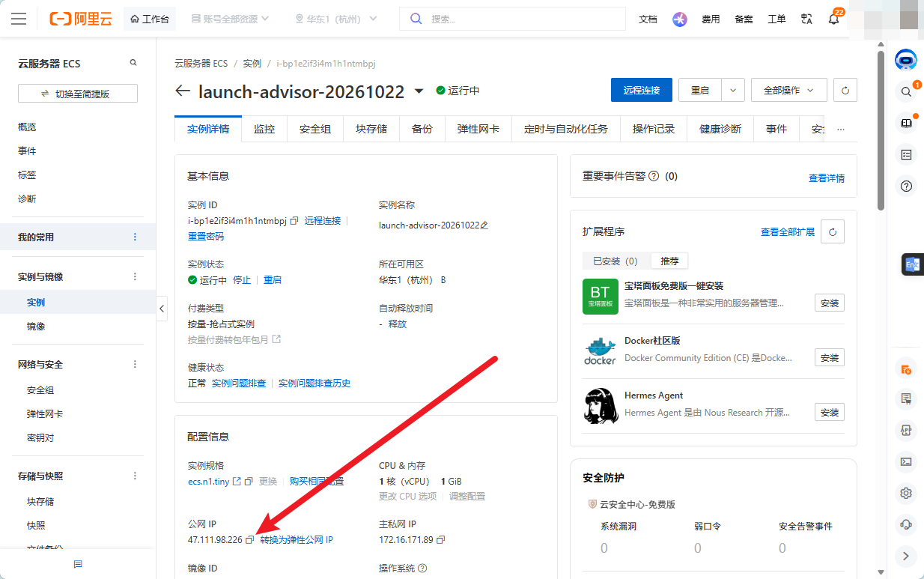Install Hermes Agent
The image size is (924, 579).
[830, 412]
